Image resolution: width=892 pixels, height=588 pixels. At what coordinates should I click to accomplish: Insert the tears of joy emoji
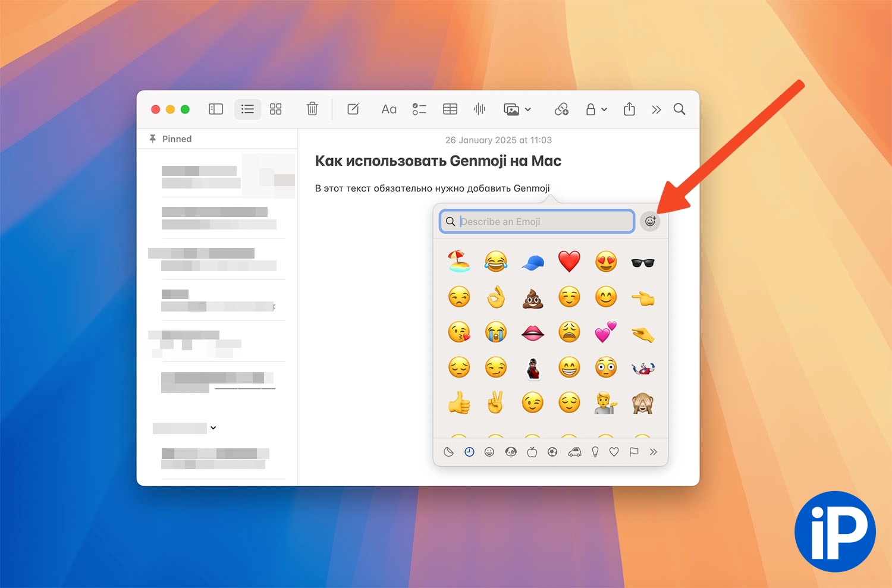pos(496,261)
